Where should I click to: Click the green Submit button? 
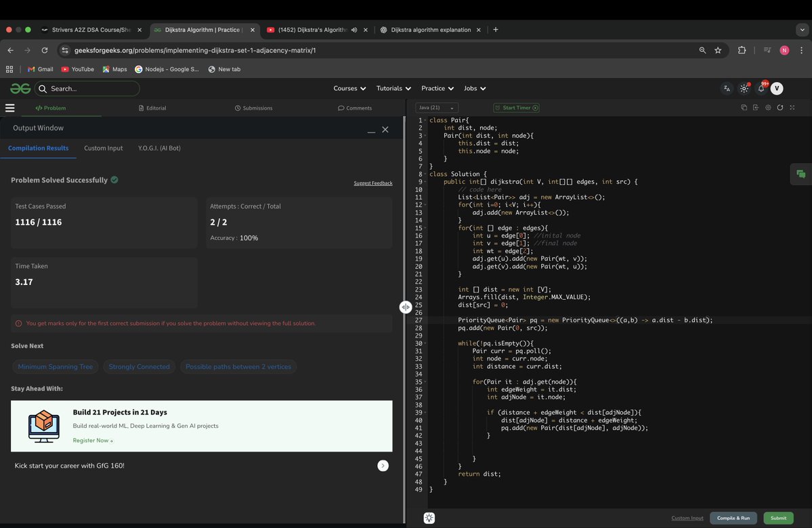click(x=778, y=518)
